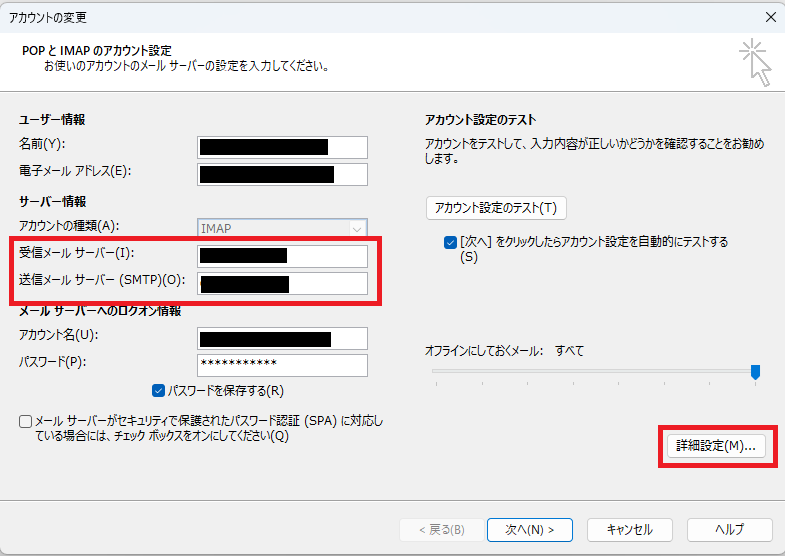The image size is (785, 556).
Task: Open help with the ヘルプ button
Action: 729,529
